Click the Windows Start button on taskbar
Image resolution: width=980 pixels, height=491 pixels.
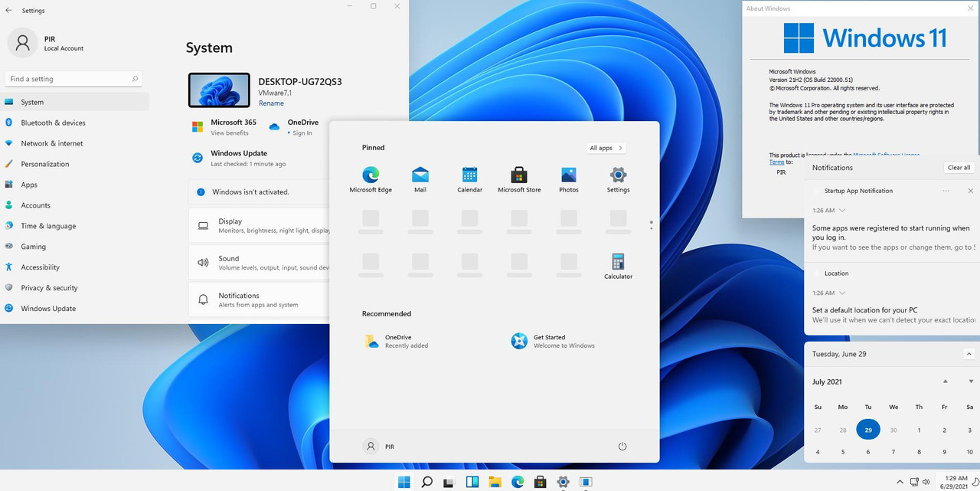[404, 482]
